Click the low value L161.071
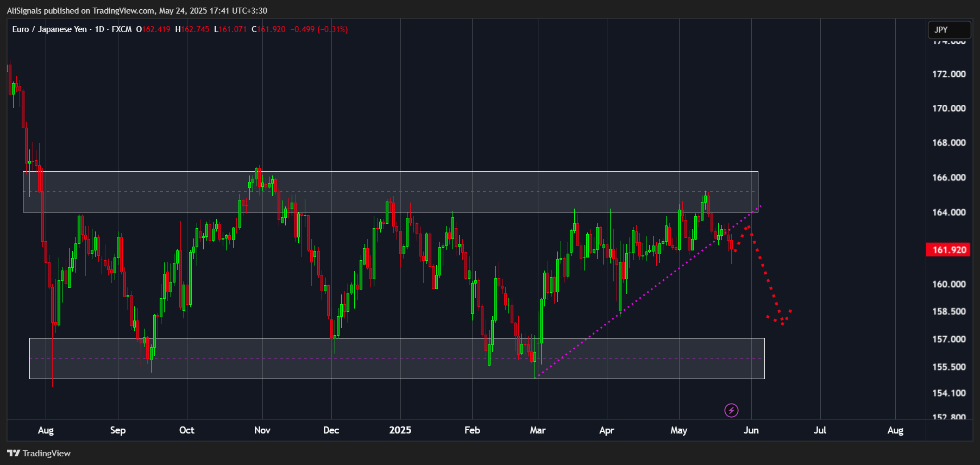Image resolution: width=980 pixels, height=465 pixels. (230, 29)
